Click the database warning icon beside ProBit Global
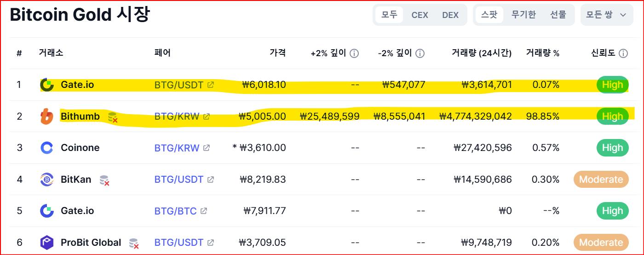Screen dimensions: 644x255 click(134, 243)
